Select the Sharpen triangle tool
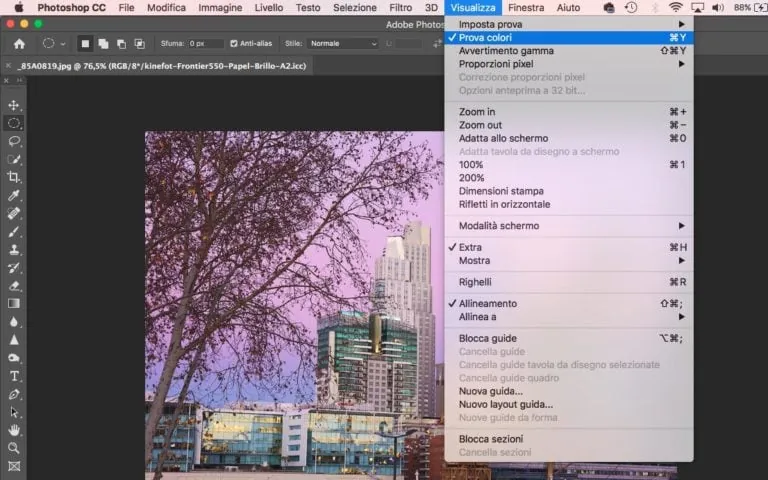Image resolution: width=768 pixels, height=480 pixels. (x=14, y=339)
